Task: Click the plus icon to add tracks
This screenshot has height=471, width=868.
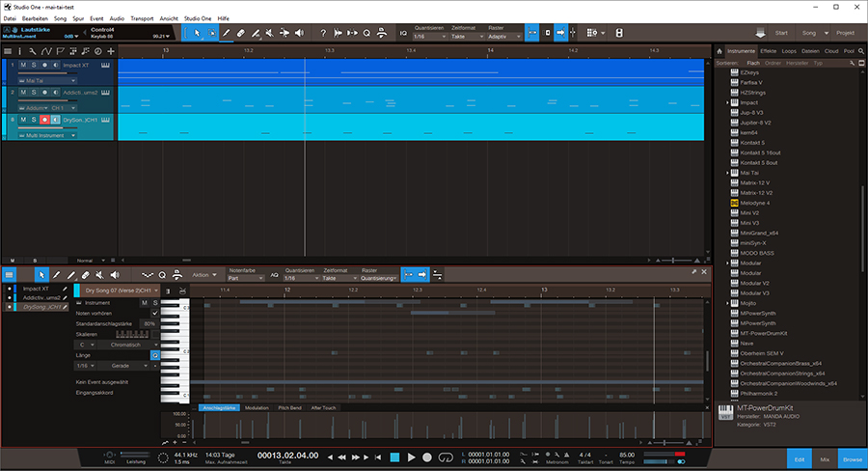Action: click(111, 51)
